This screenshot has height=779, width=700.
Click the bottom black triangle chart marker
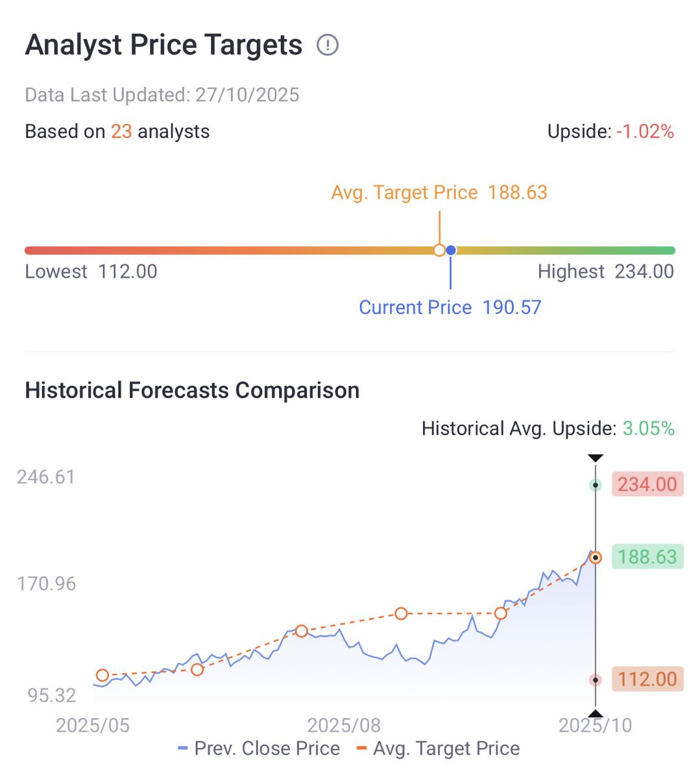click(x=596, y=714)
